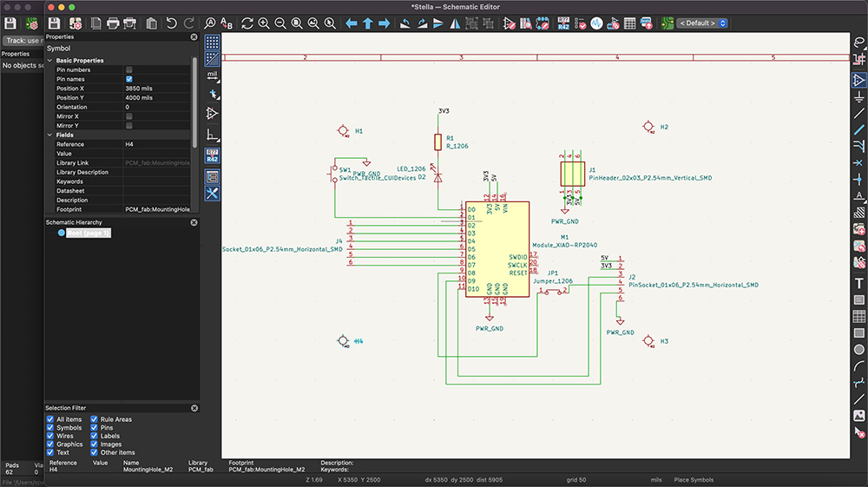Toggle the Rule Areas filter checkbox
This screenshot has height=487, width=868.
(x=94, y=419)
